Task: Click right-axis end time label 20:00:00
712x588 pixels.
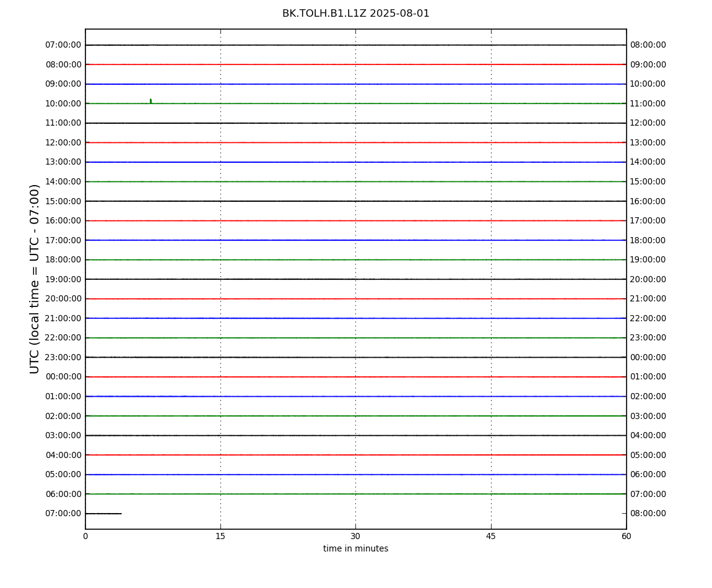Action: click(x=648, y=279)
